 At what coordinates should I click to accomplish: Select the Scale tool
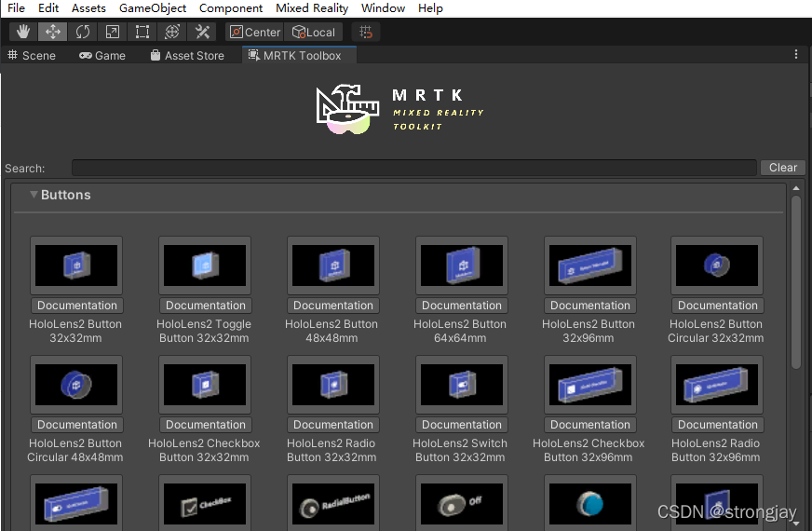pos(113,32)
